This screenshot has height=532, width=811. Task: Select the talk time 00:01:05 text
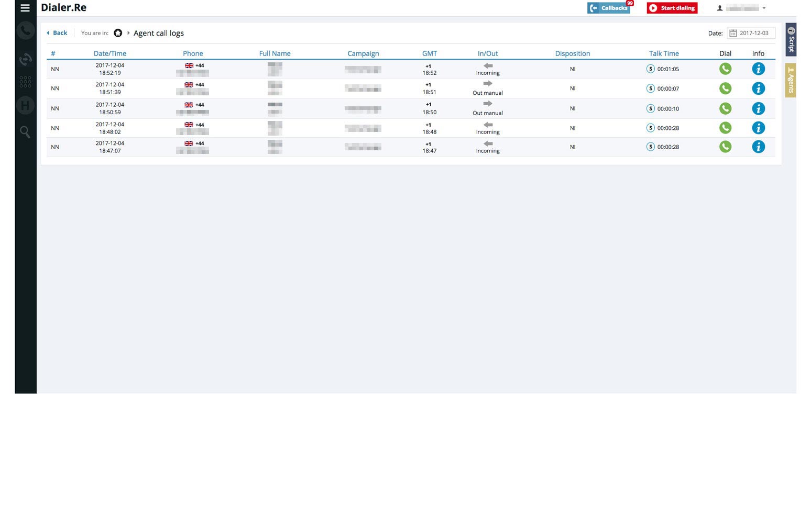pos(668,69)
